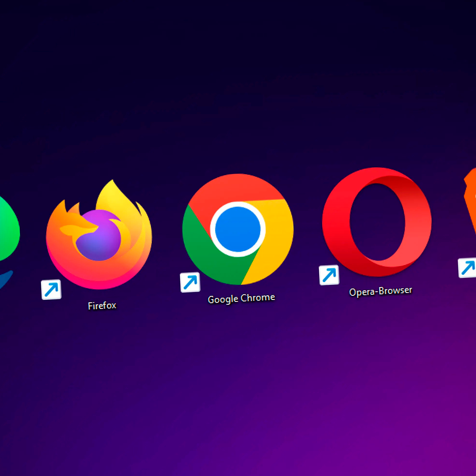The width and height of the screenshot is (476, 476).
Task: Click the red Opera browser logo
Action: 377,222
